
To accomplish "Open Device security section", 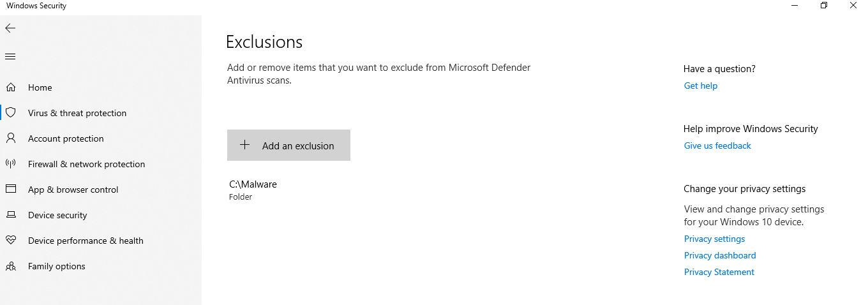I will [x=101, y=215].
